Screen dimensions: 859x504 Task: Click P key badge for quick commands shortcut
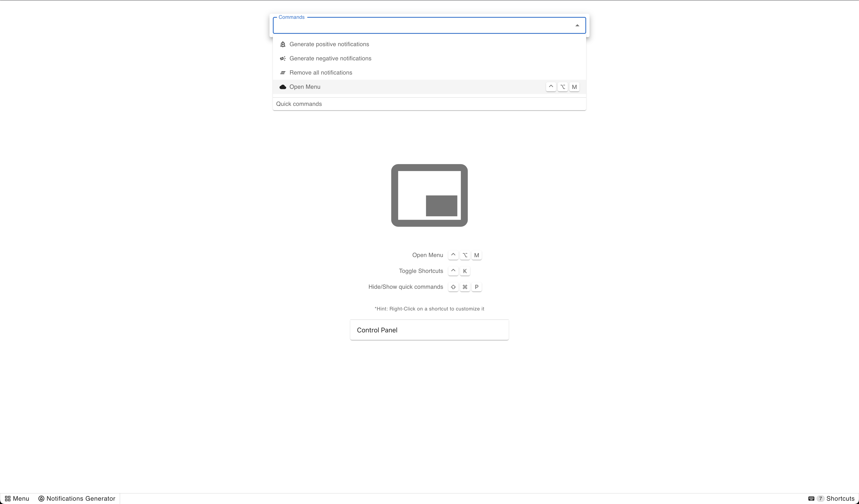[477, 287]
